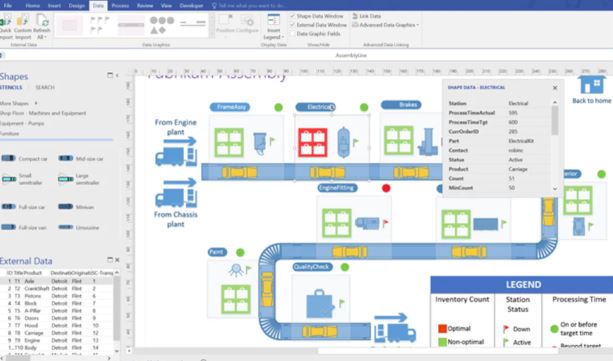Screen dimensions: 613x361
Task: Select the Full-size car shape
Action: (23, 207)
